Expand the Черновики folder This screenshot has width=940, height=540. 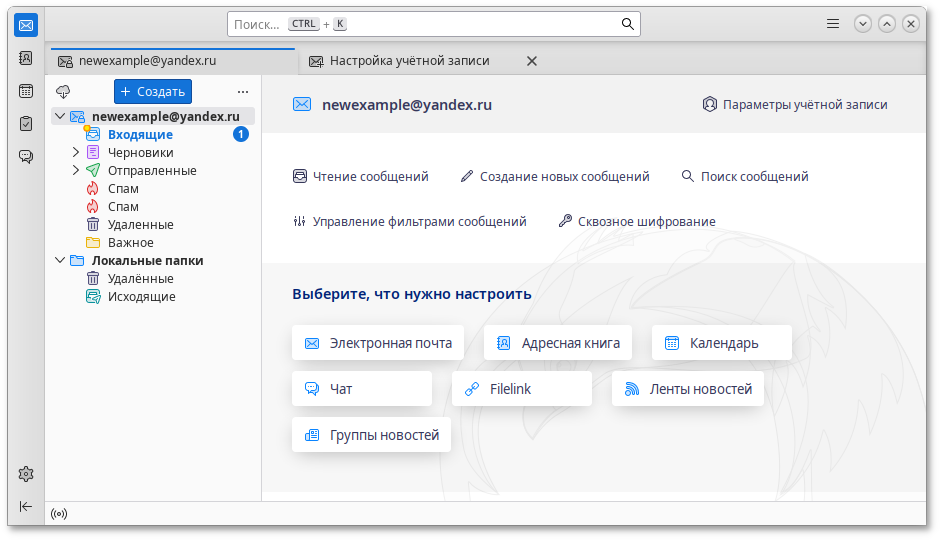[x=76, y=152]
